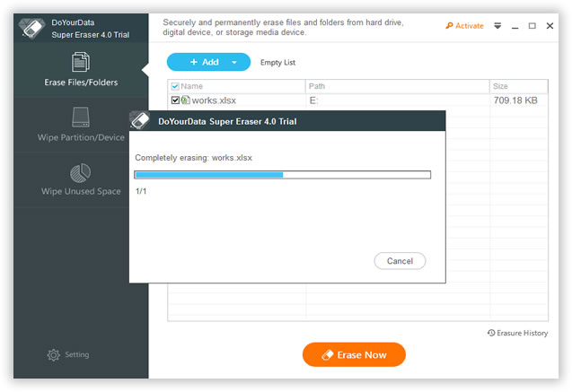572x392 pixels.
Task: Click the eraser logo in dialog title bar
Action: (x=140, y=120)
